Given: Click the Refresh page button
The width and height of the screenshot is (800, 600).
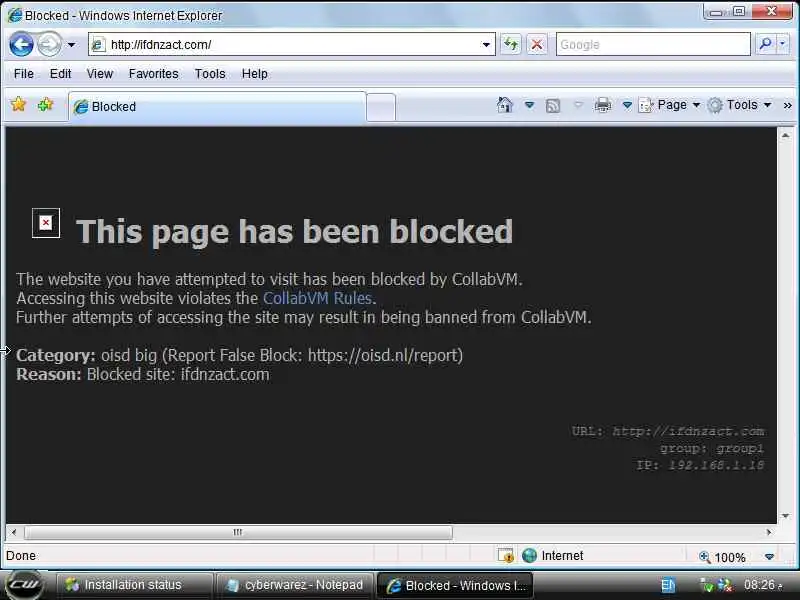Looking at the screenshot, I should click(x=511, y=44).
